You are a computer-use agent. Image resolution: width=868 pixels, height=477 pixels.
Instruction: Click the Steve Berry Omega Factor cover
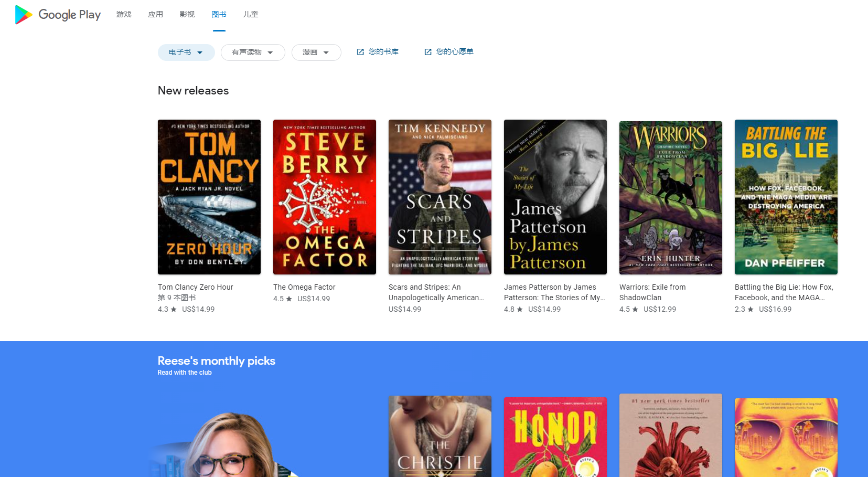pyautogui.click(x=325, y=197)
